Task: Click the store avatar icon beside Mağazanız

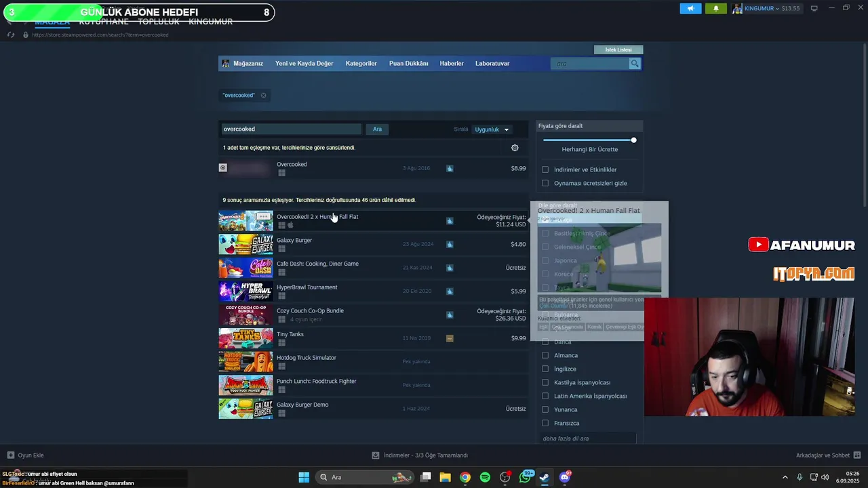Action: (226, 63)
